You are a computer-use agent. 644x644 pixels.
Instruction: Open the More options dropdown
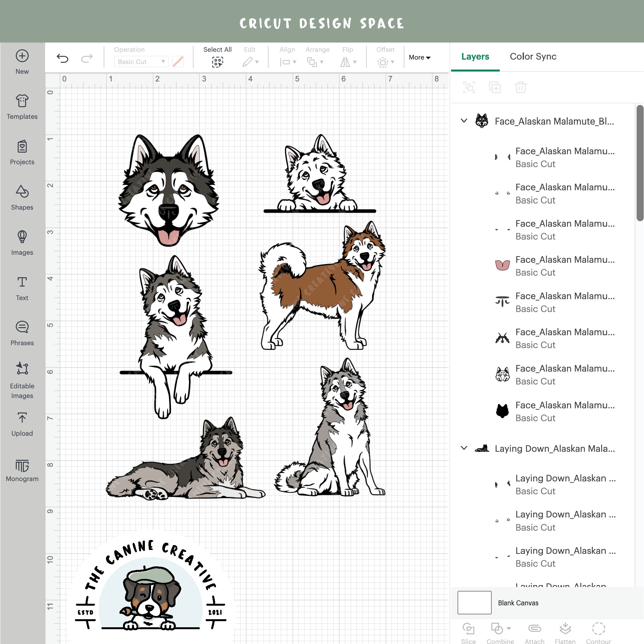click(419, 57)
